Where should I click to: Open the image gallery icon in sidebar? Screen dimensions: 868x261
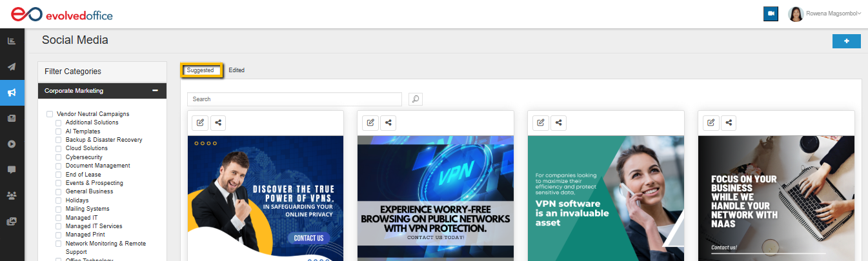[x=12, y=221]
